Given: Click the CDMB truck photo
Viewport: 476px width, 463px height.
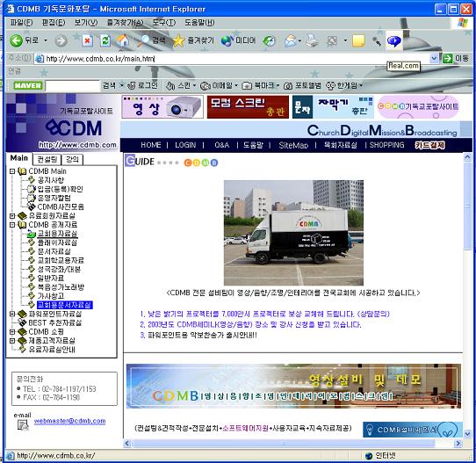Looking at the screenshot, I should pos(293,233).
